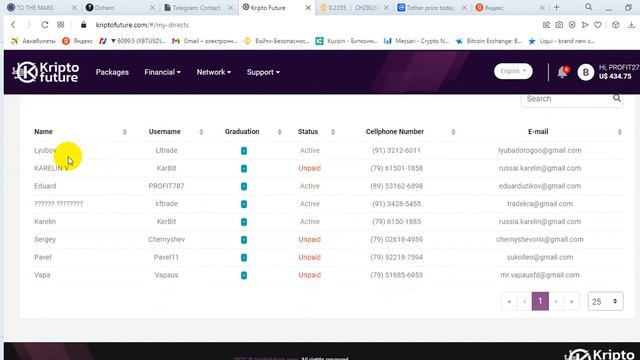Viewport: 640px width, 360px height.
Task: Open the Support dropdown menu
Action: 263,72
